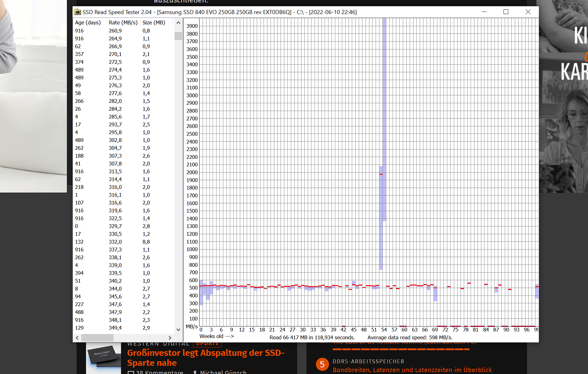Sort by the Size (MB) column header
This screenshot has width=588, height=374.
[154, 23]
